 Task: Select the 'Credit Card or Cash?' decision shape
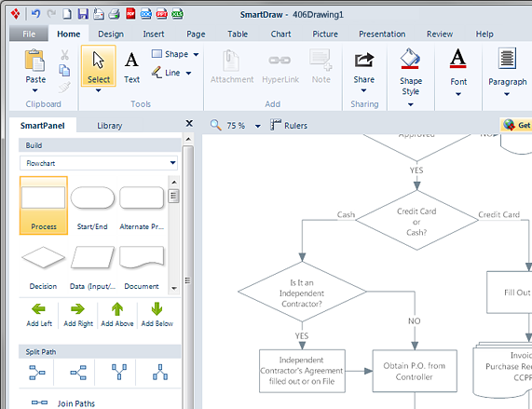(416, 221)
